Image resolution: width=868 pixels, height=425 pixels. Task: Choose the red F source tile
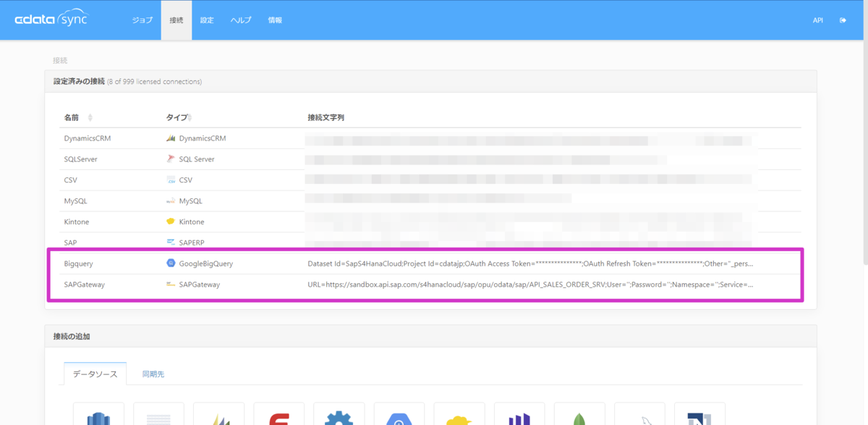coord(279,414)
